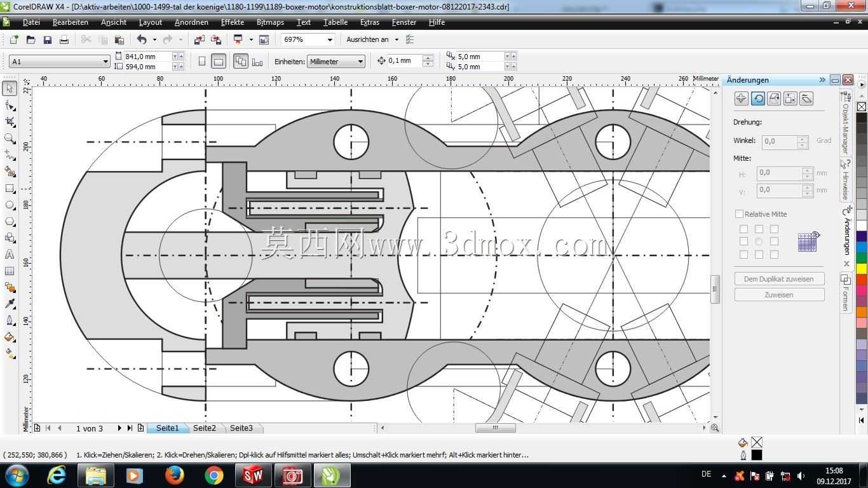Switch to the Seite3 page tab
This screenshot has height=488, width=868.
tap(241, 428)
